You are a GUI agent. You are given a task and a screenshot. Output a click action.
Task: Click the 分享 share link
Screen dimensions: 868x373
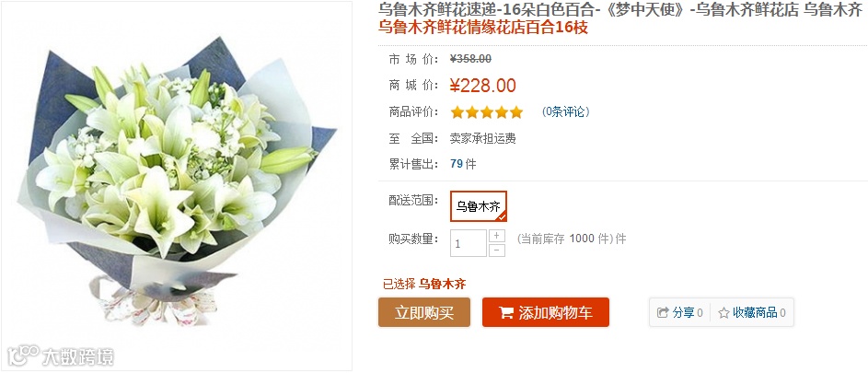coord(684,312)
